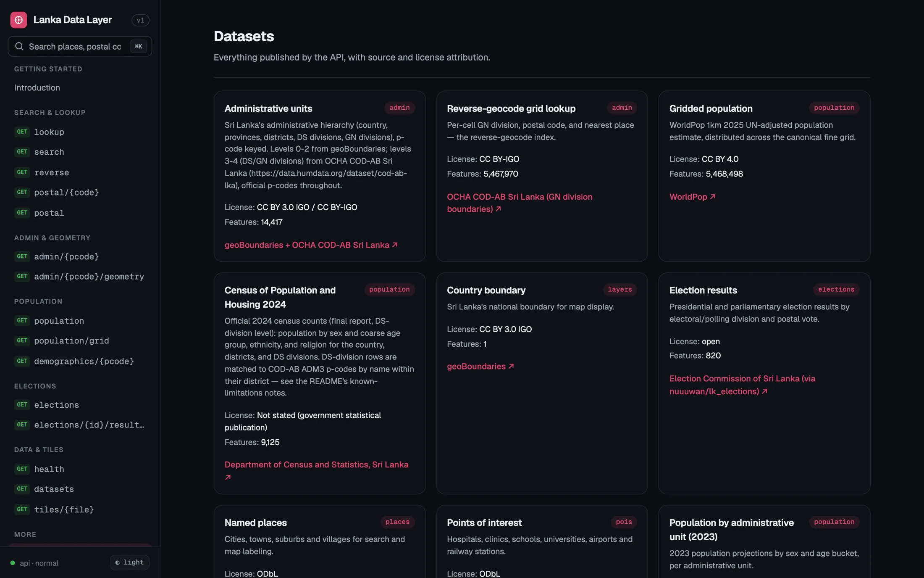This screenshot has width=924, height=578.
Task: Open the health endpoint
Action: (80, 469)
